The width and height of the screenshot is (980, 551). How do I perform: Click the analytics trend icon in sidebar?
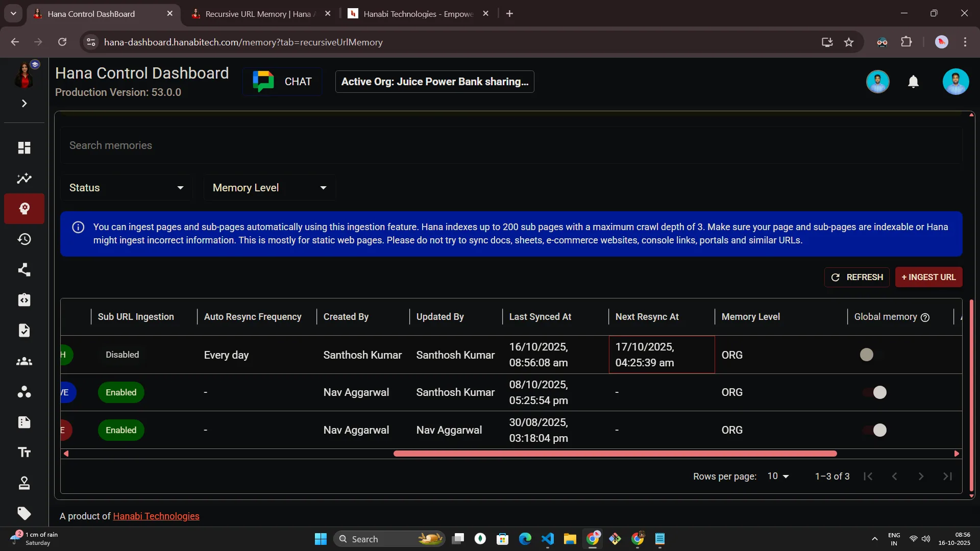24,179
